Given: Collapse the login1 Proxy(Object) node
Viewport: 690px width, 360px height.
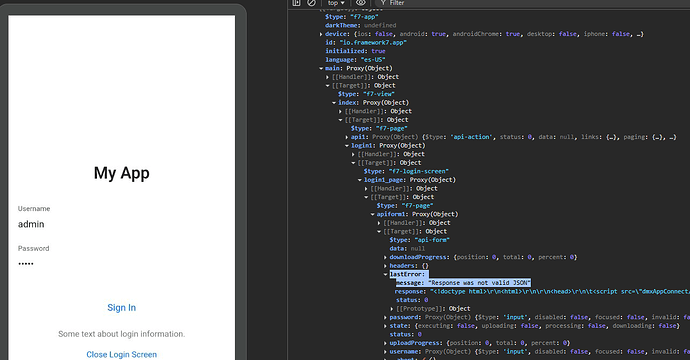Looking at the screenshot, I should click(347, 146).
